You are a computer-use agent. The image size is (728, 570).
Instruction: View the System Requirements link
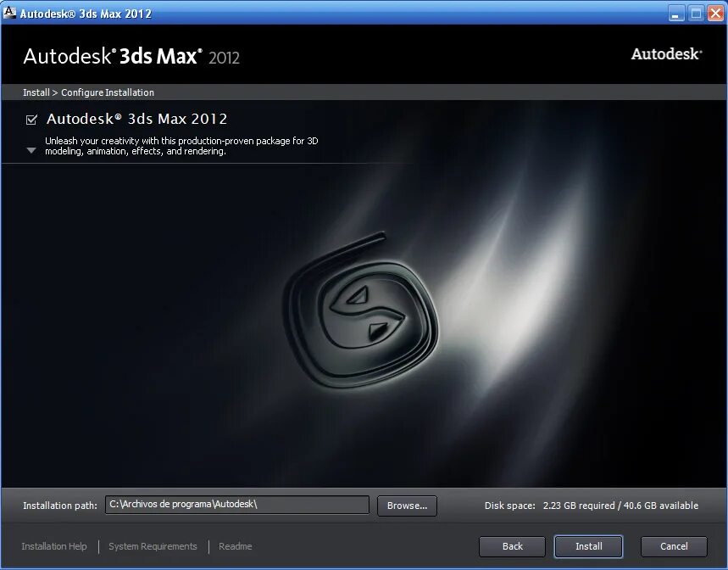tap(153, 546)
